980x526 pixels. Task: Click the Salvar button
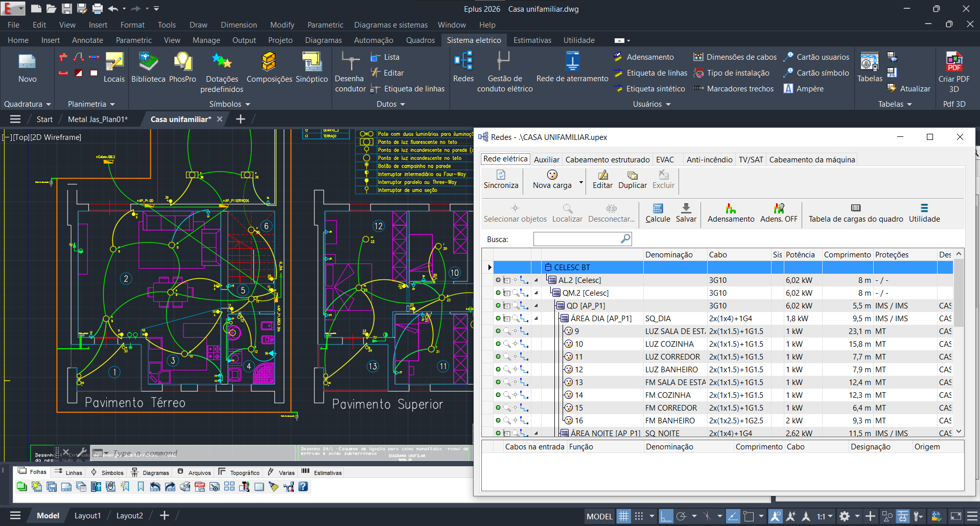pyautogui.click(x=686, y=213)
